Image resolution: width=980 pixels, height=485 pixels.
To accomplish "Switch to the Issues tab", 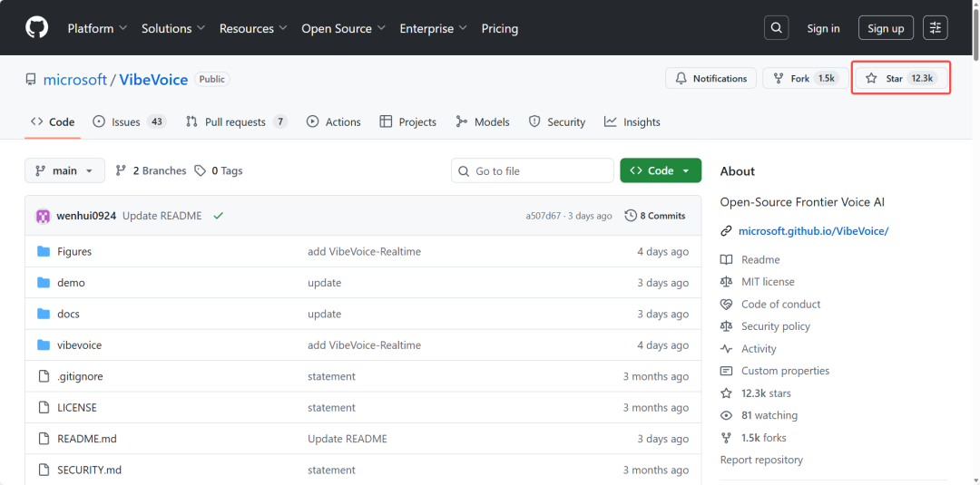I will (130, 122).
